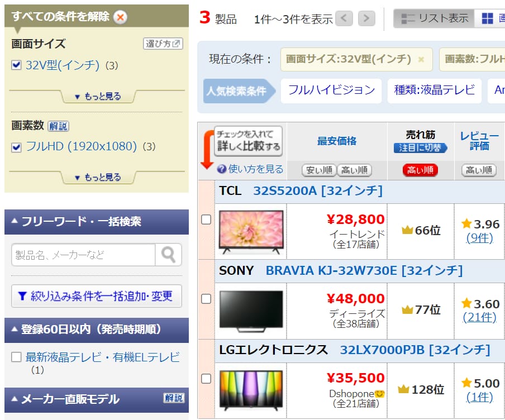Click the search magnifier icon
The height and width of the screenshot is (420, 505).
[168, 255]
